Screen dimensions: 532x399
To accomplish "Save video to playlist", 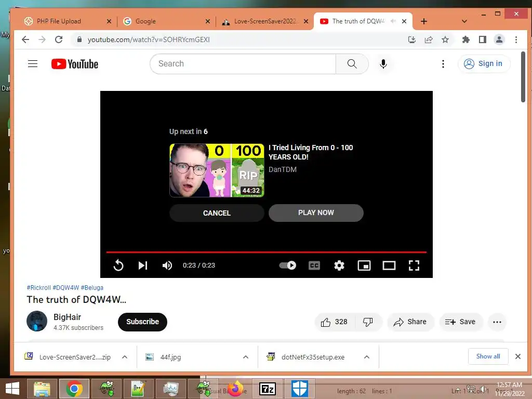I will tap(460, 322).
